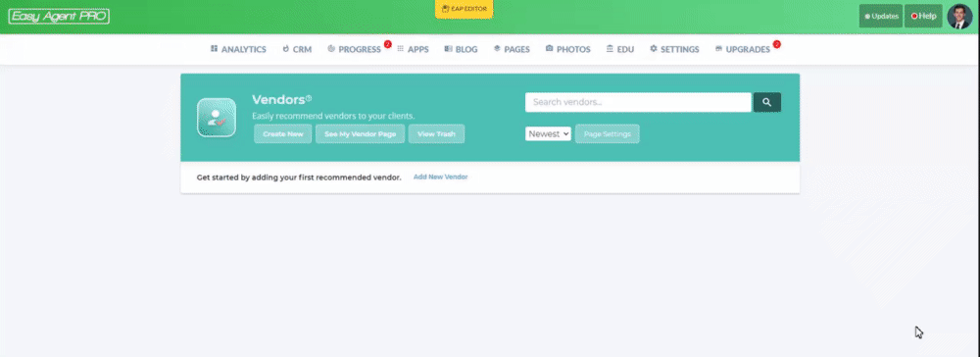The width and height of the screenshot is (980, 357).
Task: Open the Settings menu
Action: click(x=674, y=49)
